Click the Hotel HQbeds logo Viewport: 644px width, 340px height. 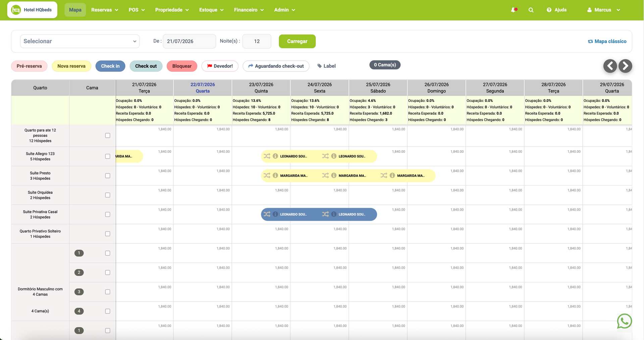pos(32,10)
